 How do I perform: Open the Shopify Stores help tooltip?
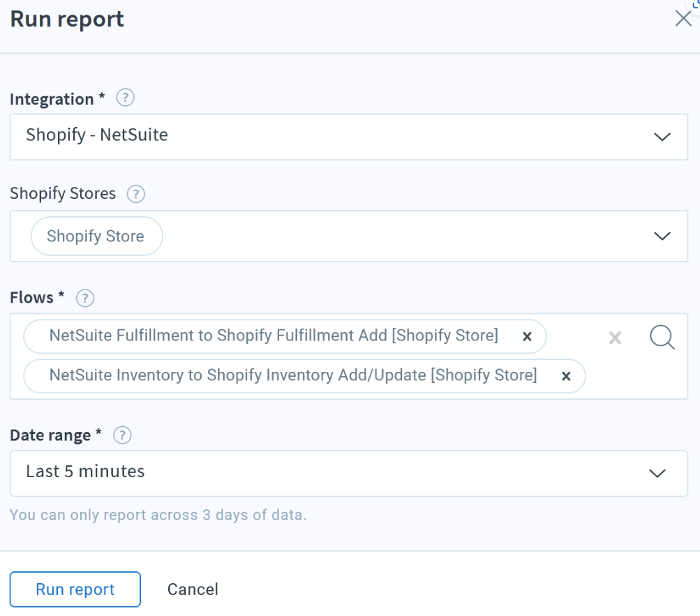click(136, 194)
